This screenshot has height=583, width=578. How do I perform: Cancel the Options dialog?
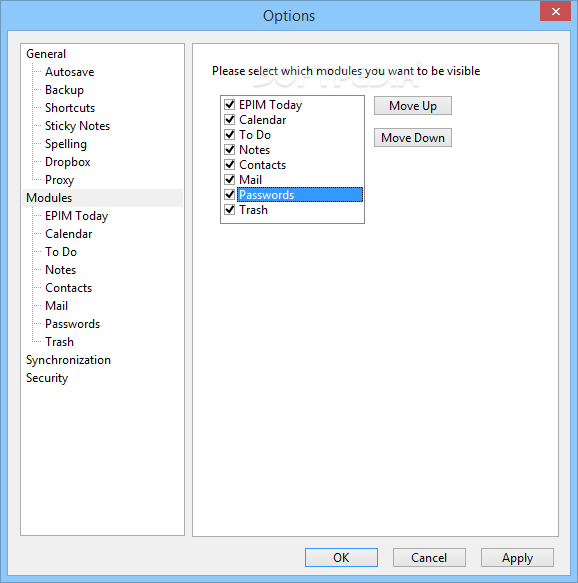[429, 557]
